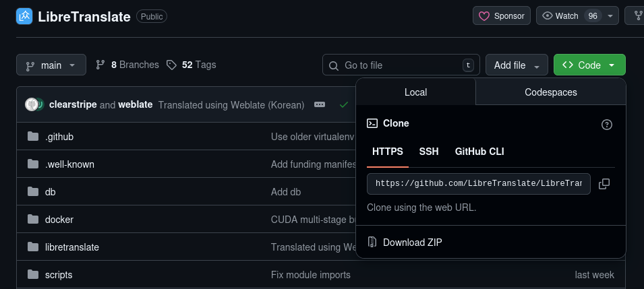Select the GitHub CLI clone tab
Screen dimensions: 644x289
[x=479, y=152]
